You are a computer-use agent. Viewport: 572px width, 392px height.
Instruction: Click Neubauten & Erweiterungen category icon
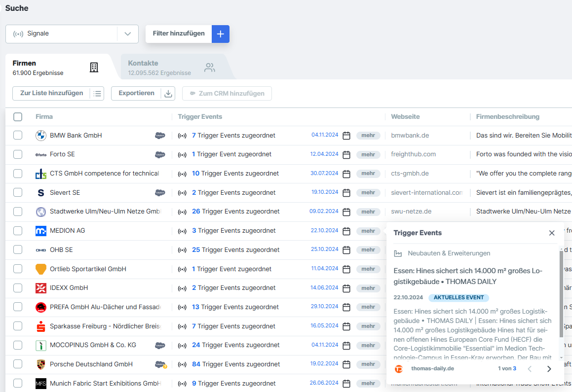[398, 253]
